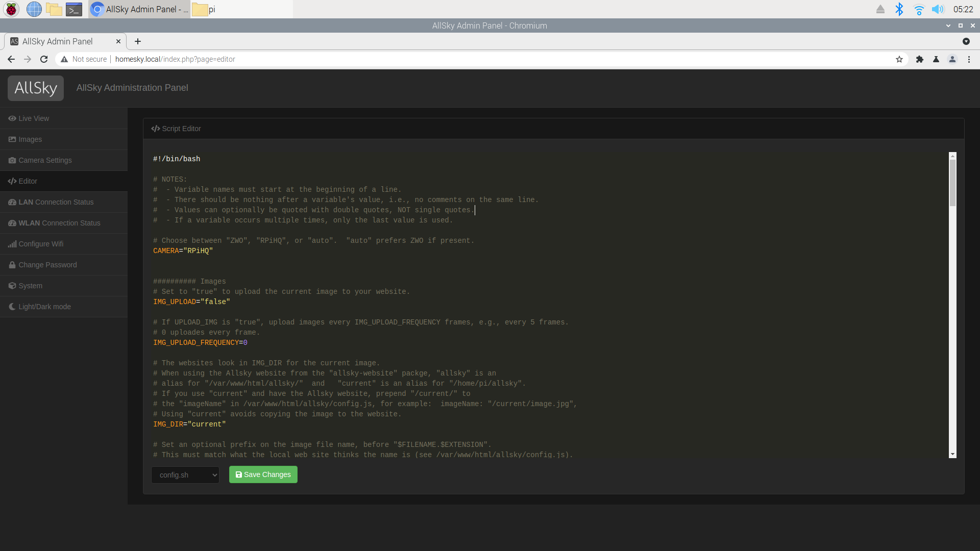Go back with the browser back arrow
Image resolution: width=980 pixels, height=551 pixels.
click(x=11, y=59)
